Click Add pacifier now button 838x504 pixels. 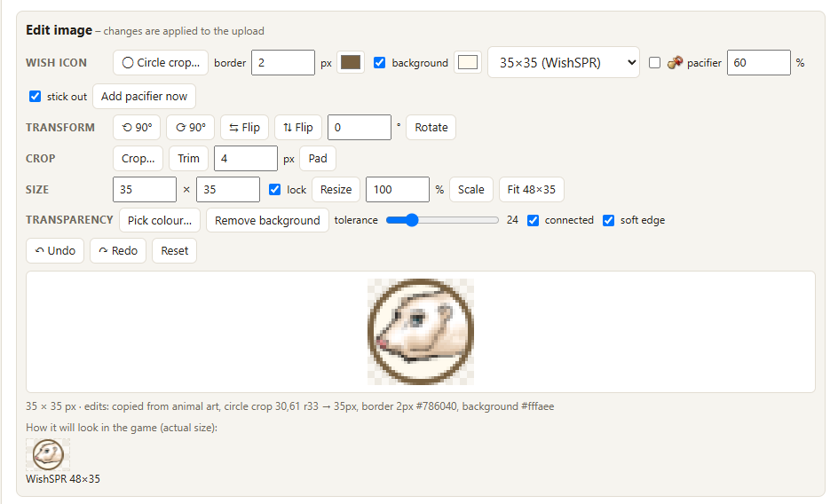(x=145, y=96)
